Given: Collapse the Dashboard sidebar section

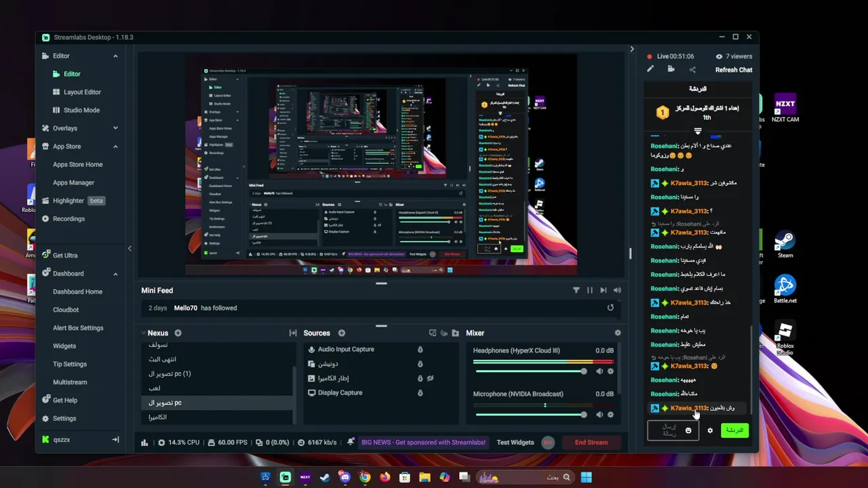Looking at the screenshot, I should pos(115,274).
